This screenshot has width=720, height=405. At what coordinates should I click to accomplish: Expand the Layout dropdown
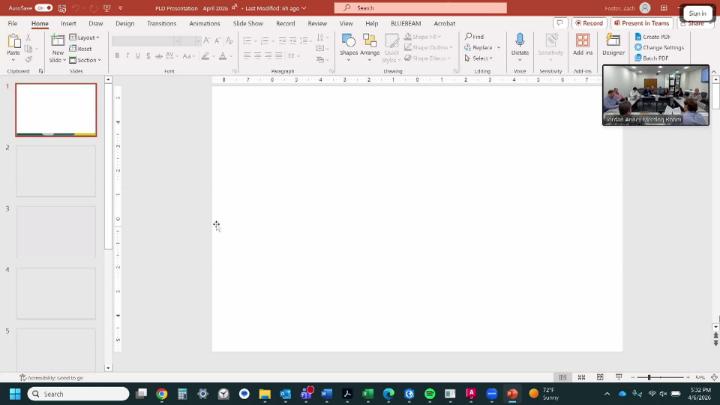pos(85,37)
